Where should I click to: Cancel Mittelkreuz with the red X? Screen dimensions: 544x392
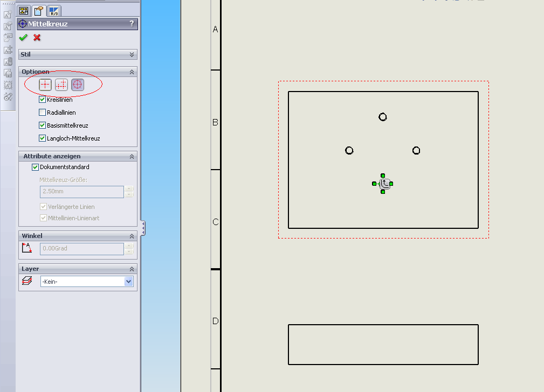point(37,38)
